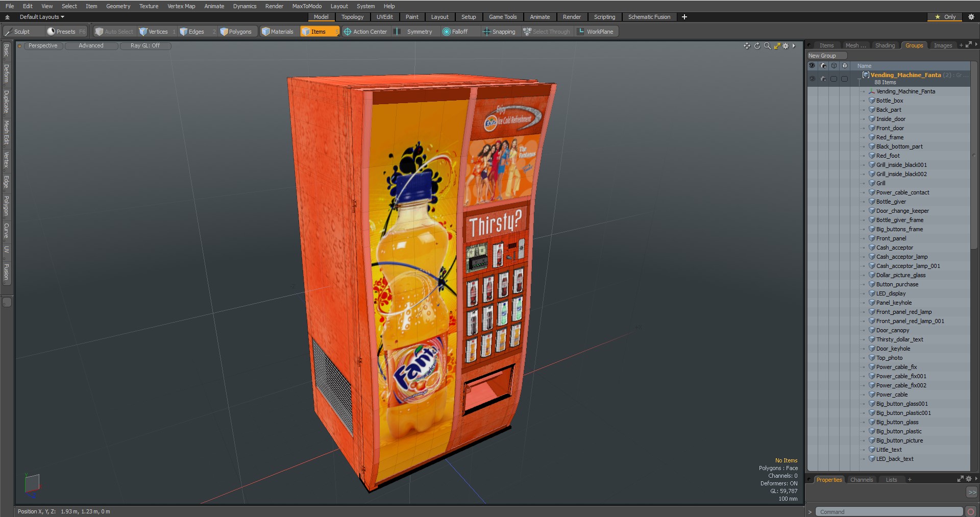Click the viewport maximize arrows icon

tap(777, 46)
